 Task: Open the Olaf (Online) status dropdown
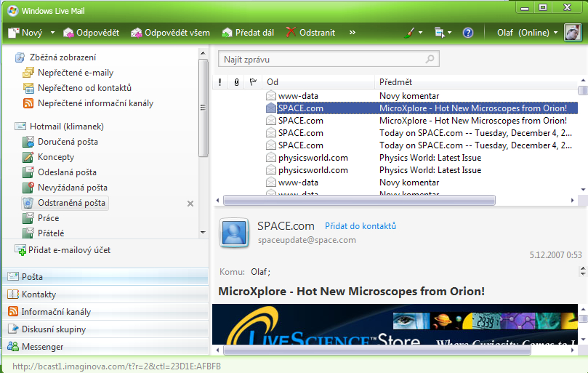pyautogui.click(x=527, y=33)
